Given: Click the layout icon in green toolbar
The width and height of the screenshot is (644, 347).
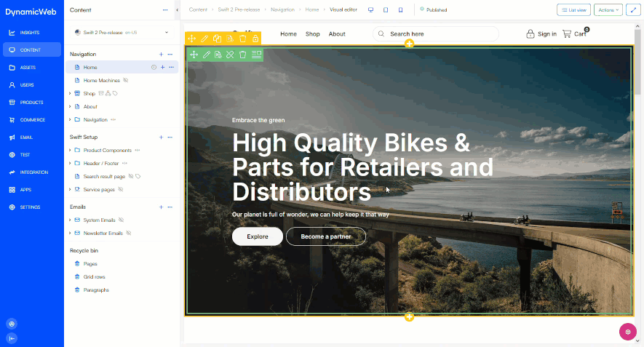Looking at the screenshot, I should pos(256,55).
